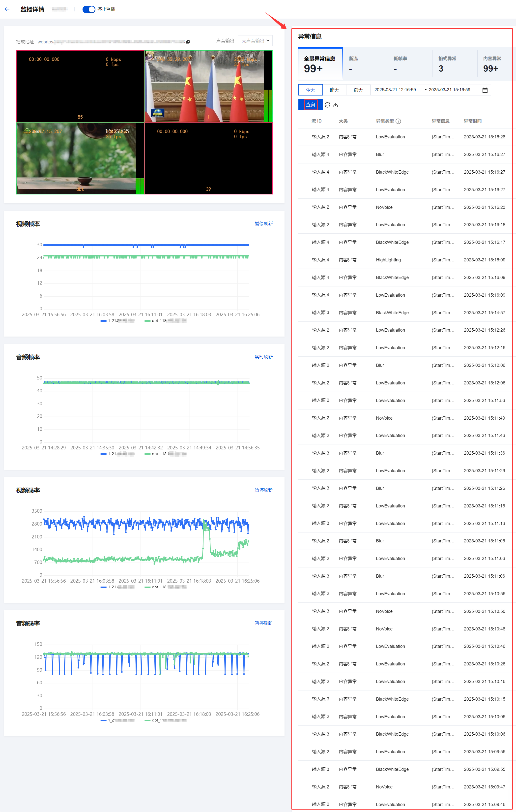Download the anomaly records
Screen dimensions: 516x812
point(335,105)
